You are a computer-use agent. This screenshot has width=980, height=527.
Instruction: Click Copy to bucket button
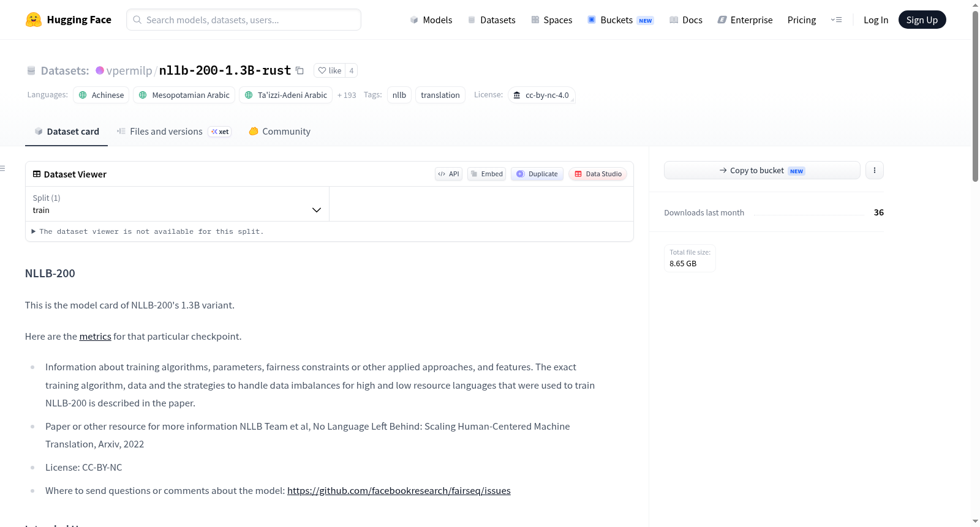[762, 170]
